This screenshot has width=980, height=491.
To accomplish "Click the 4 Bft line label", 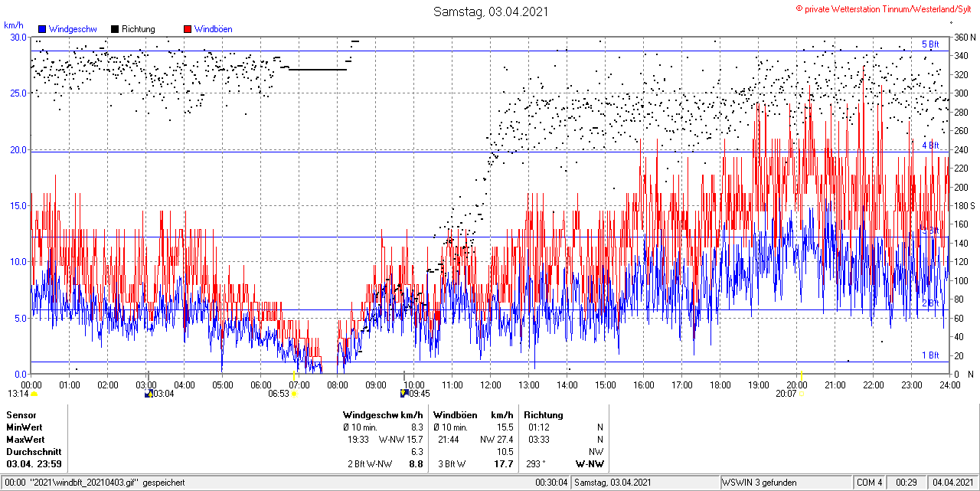I will [929, 146].
